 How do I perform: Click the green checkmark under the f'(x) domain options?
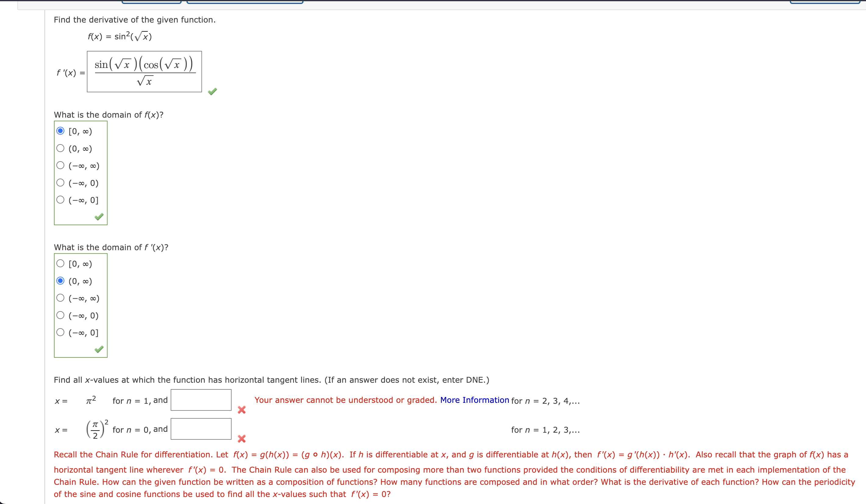click(x=99, y=350)
